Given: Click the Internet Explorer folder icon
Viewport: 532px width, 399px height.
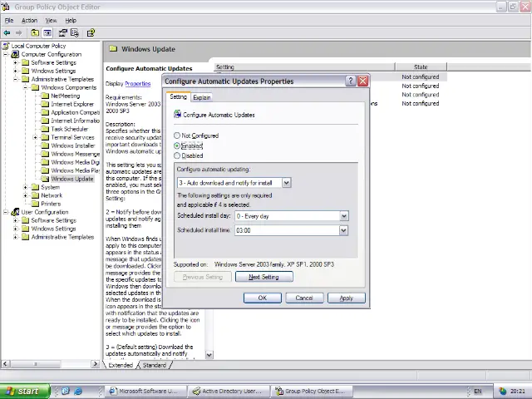Looking at the screenshot, I should pos(45,104).
